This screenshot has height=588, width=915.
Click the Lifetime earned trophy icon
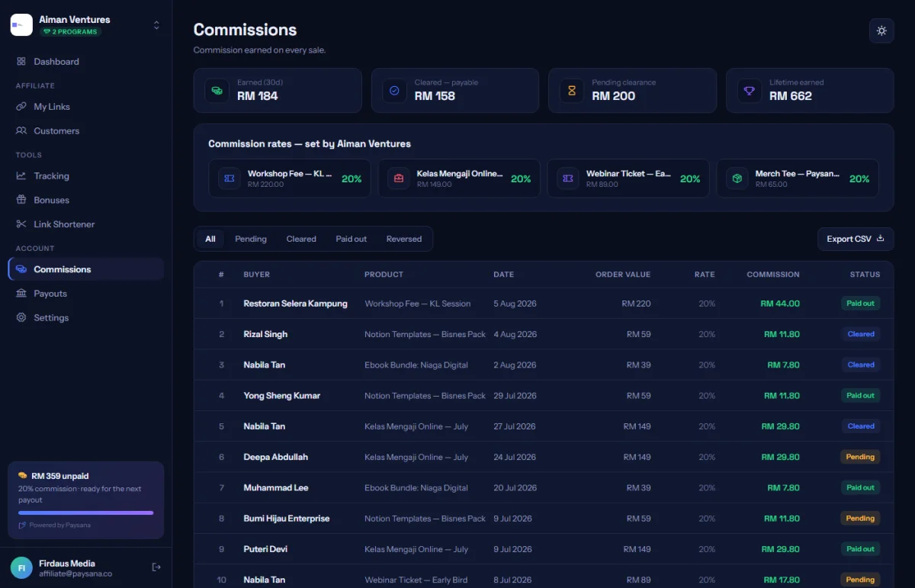pos(750,91)
